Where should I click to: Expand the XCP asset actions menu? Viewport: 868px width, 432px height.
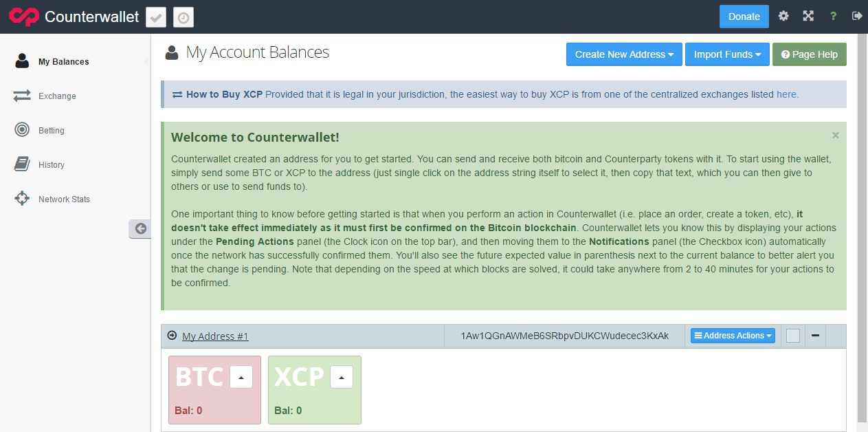pyautogui.click(x=342, y=377)
